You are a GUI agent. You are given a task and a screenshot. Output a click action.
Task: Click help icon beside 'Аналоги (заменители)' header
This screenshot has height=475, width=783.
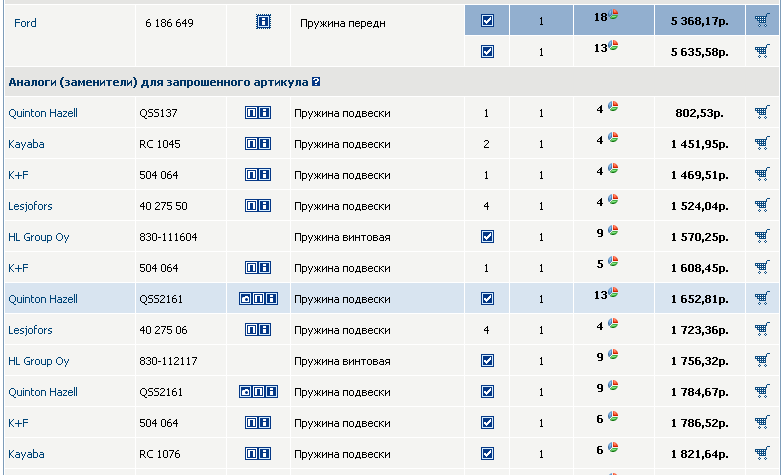click(x=316, y=81)
